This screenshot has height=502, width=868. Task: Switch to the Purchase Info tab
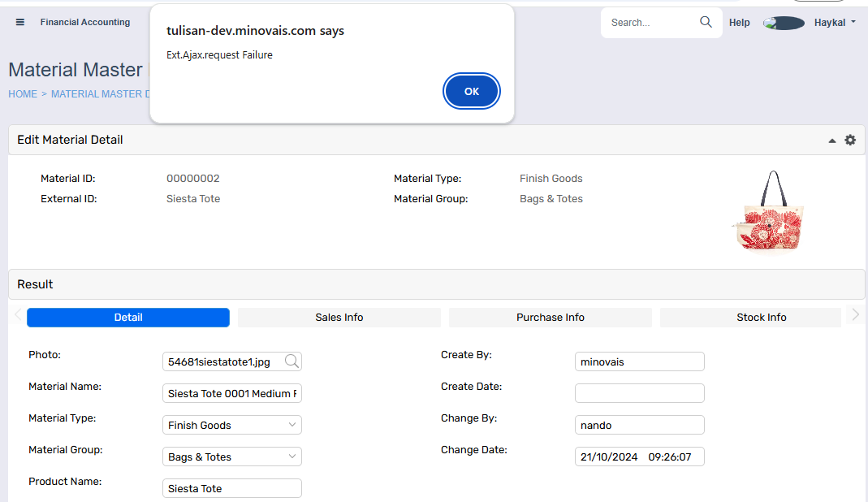tap(550, 317)
